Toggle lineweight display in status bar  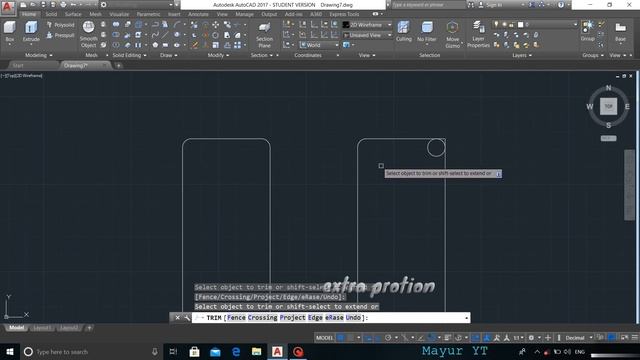pos(448,338)
